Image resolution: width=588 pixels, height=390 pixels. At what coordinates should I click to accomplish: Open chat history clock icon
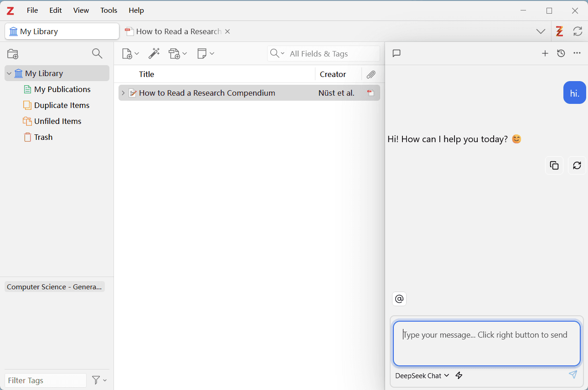pyautogui.click(x=561, y=53)
